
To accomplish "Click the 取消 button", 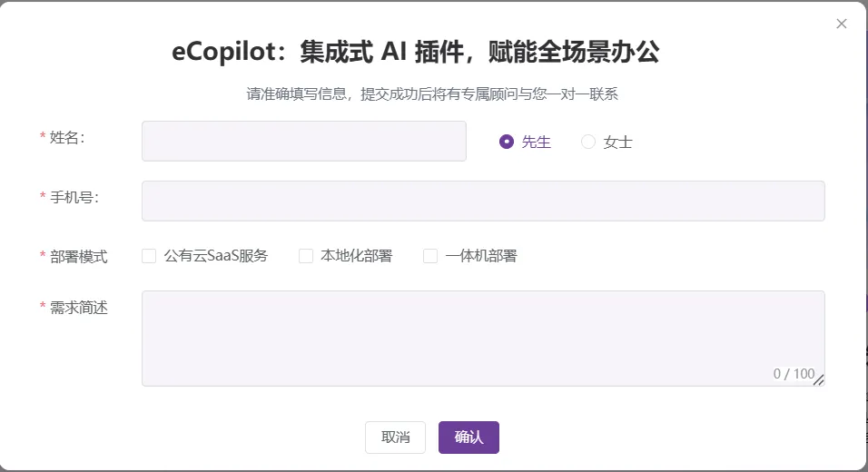I will [x=395, y=438].
